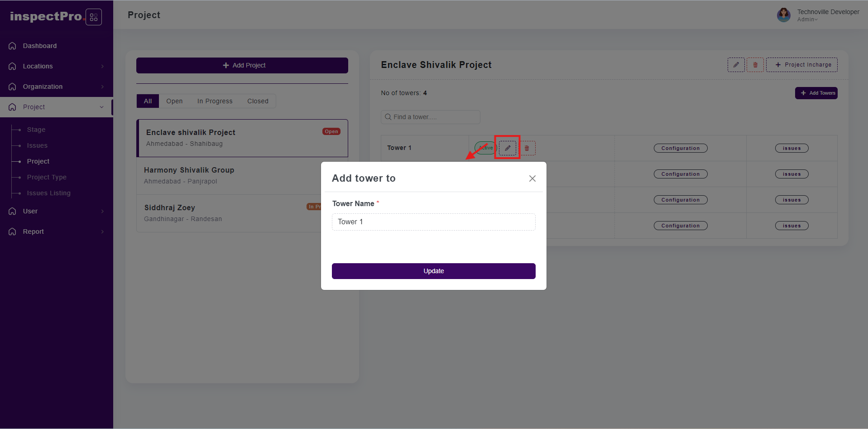Select the Closed filter tab
Screen dimensions: 868x429
(258, 101)
